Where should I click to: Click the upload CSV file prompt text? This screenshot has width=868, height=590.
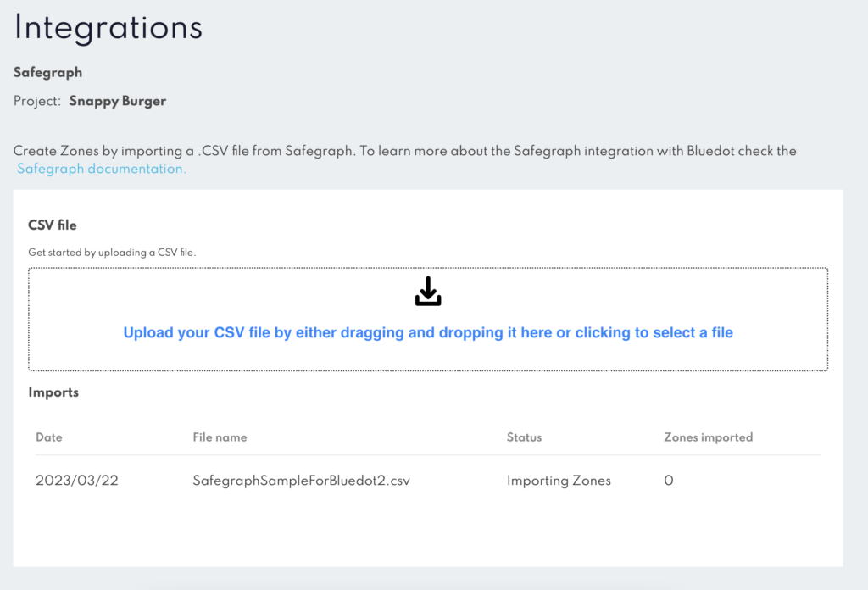tap(428, 332)
